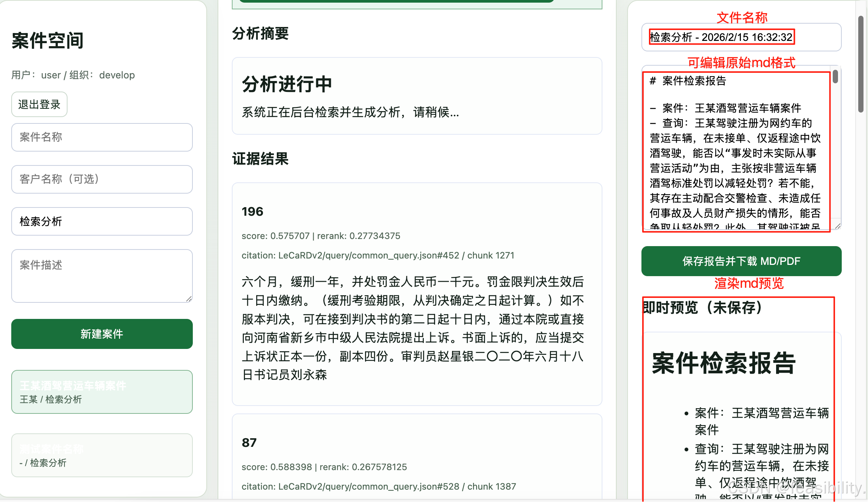
Task: Click the 客户名称(可选) input field
Action: pyautogui.click(x=102, y=179)
